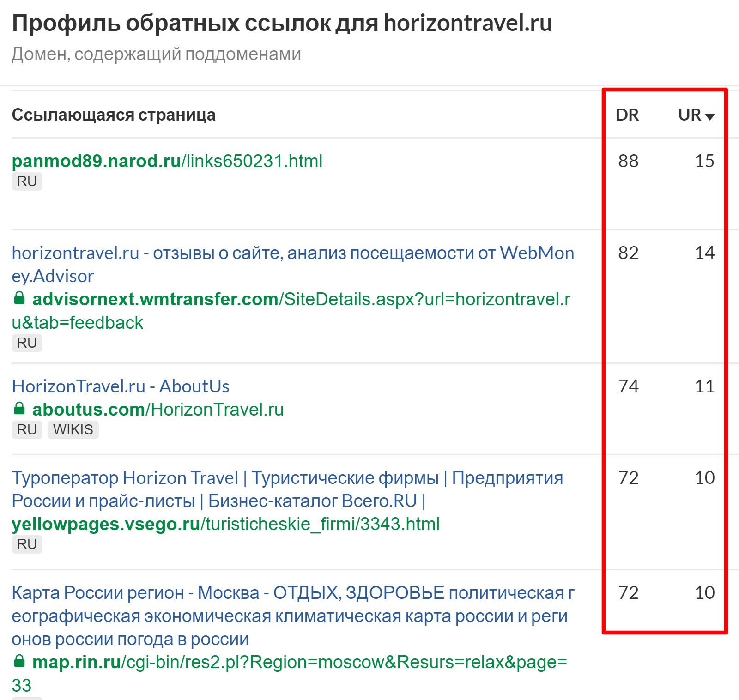Open the aboutus.com/HorizonTravel.ru URL

pyautogui.click(x=157, y=410)
